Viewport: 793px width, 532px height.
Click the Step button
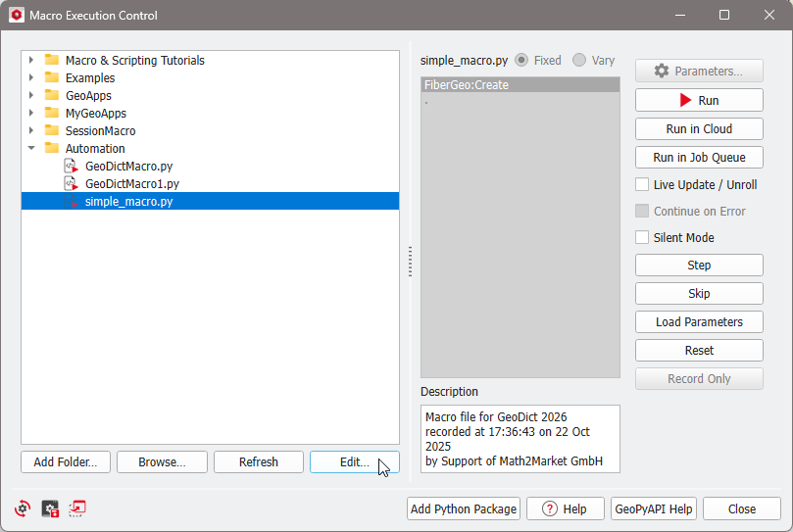(x=699, y=265)
